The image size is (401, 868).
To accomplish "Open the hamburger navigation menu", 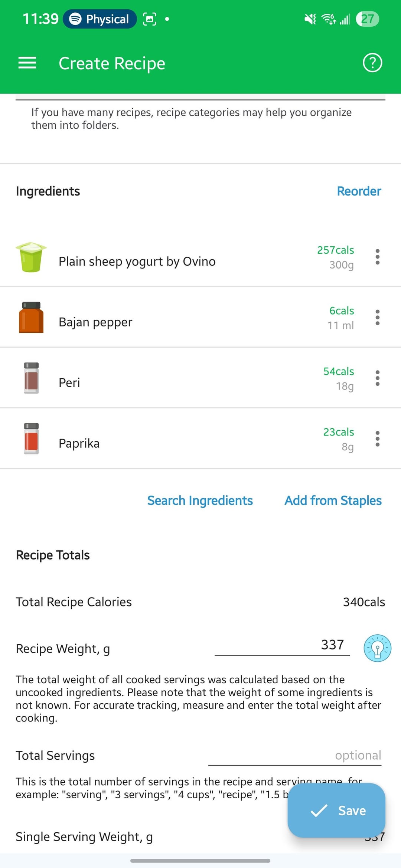I will (27, 63).
